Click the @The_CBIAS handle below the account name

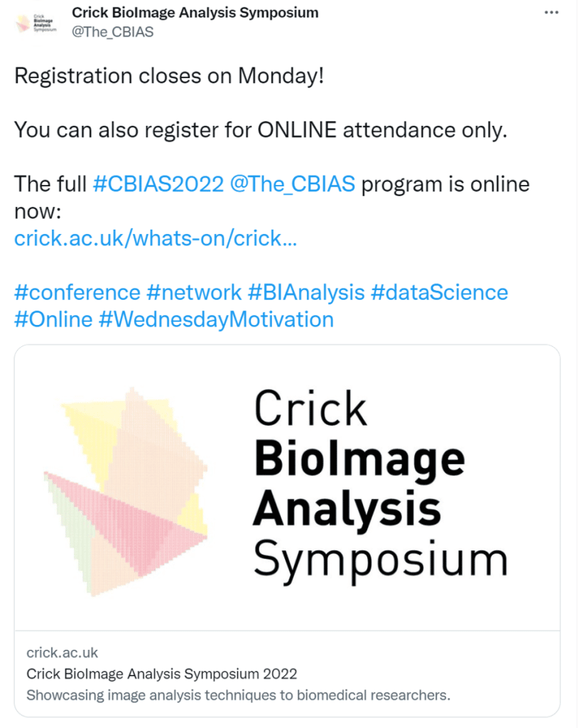tap(112, 32)
